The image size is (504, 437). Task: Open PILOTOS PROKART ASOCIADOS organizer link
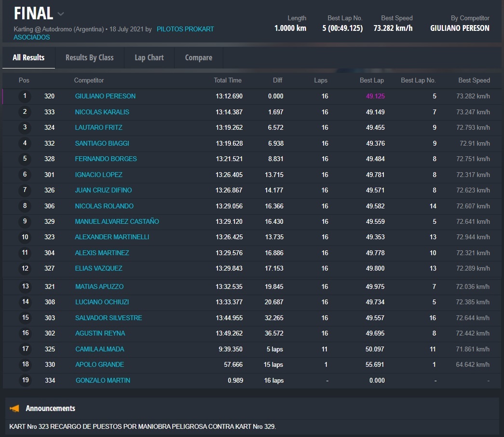click(x=185, y=29)
